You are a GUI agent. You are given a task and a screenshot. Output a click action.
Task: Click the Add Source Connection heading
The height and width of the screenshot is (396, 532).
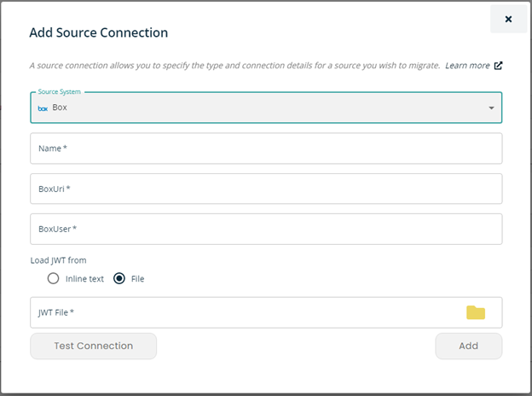(98, 32)
